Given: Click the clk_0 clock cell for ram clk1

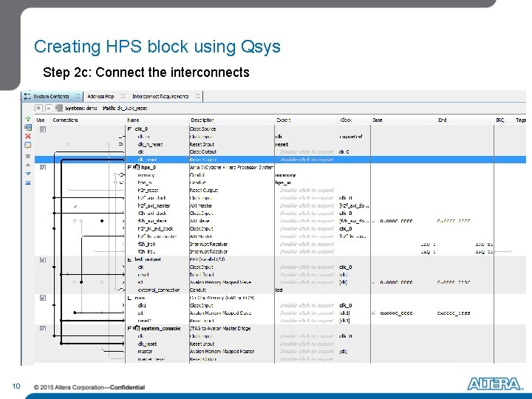Looking at the screenshot, I should 345,305.
